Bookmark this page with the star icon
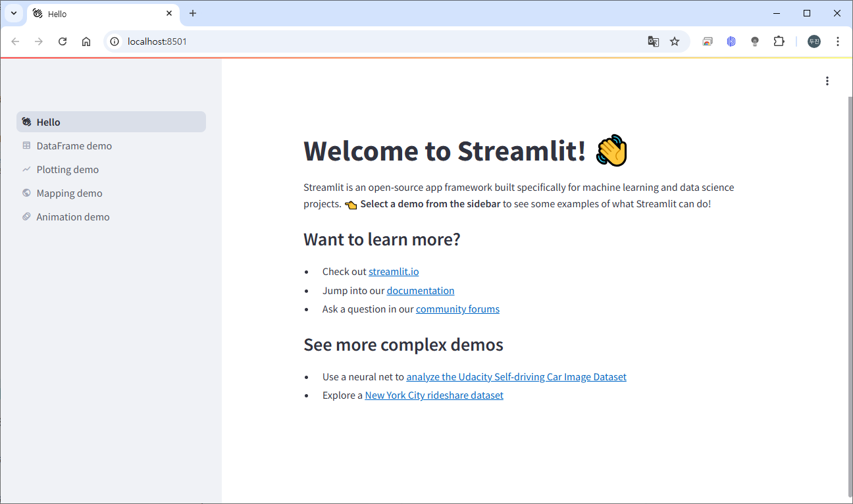 pos(675,41)
